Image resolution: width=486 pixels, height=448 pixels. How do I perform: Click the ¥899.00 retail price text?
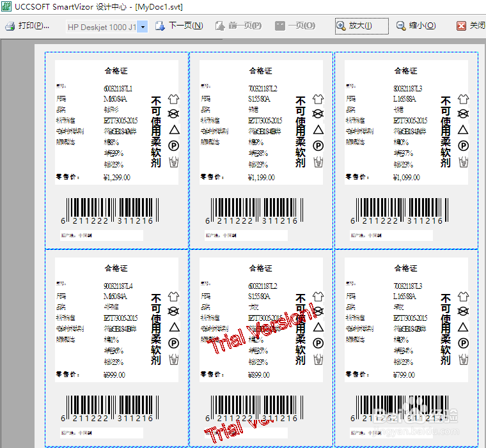(259, 375)
